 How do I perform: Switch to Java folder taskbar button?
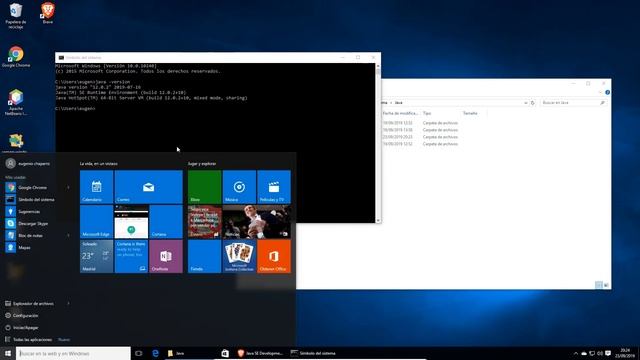[x=189, y=353]
